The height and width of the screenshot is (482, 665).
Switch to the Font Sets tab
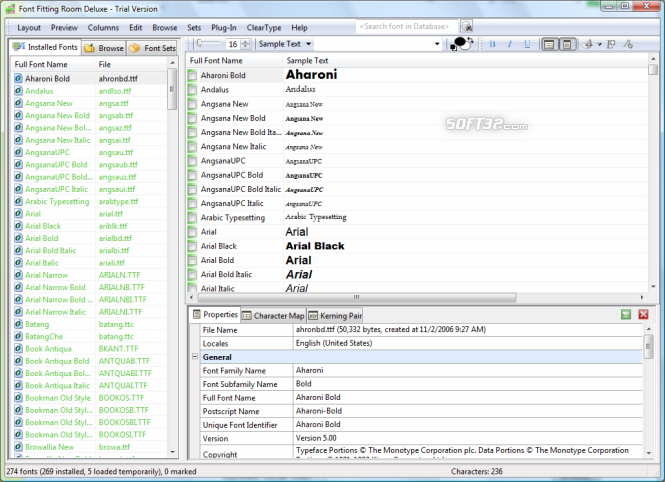(x=152, y=48)
